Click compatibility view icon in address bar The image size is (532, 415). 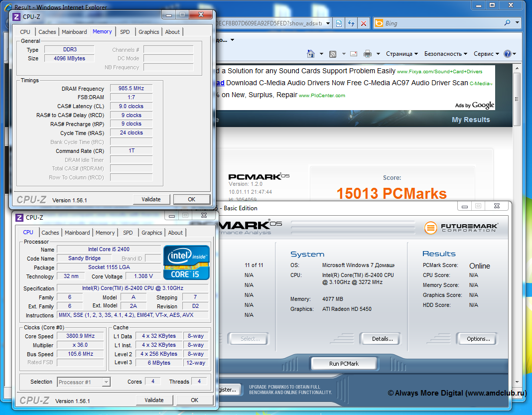click(339, 23)
